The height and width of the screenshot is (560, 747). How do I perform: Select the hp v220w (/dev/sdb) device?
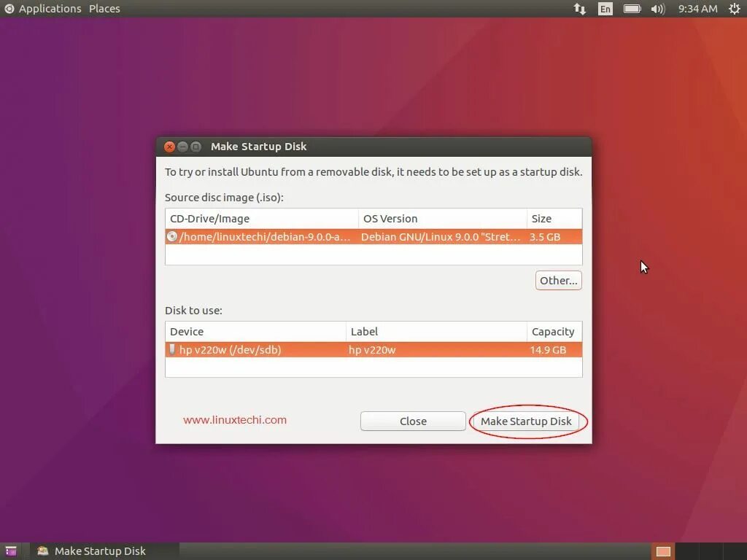[x=373, y=350]
